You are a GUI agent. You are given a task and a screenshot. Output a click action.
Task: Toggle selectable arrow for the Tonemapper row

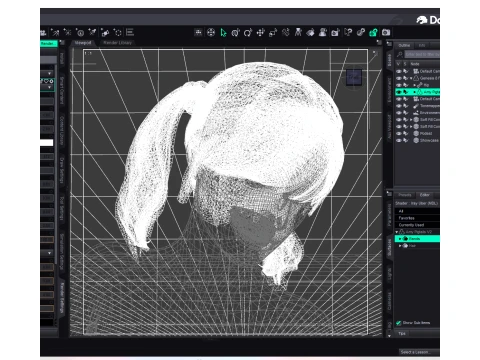click(406, 106)
